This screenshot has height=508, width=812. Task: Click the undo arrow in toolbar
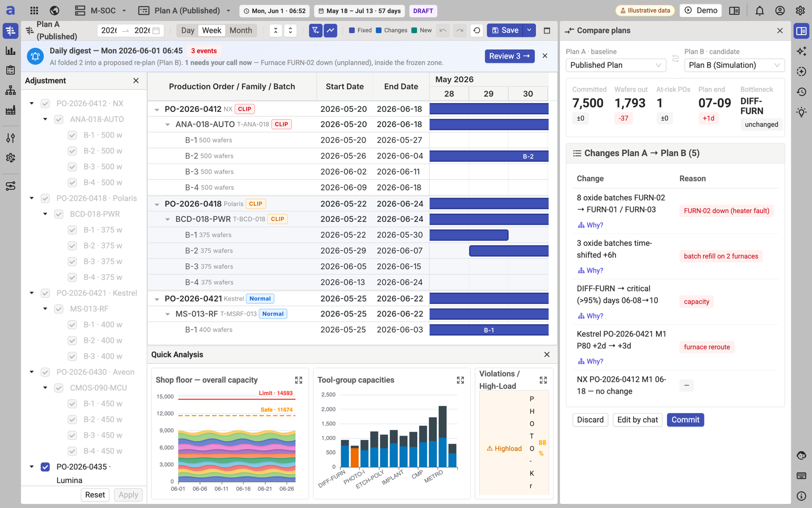[x=443, y=30]
